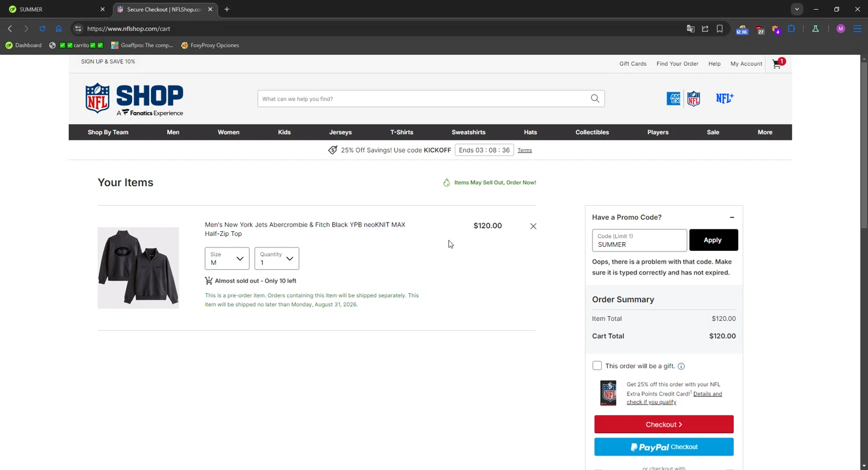Reload the page with the refresh icon
This screenshot has height=470, width=868.
click(42, 28)
